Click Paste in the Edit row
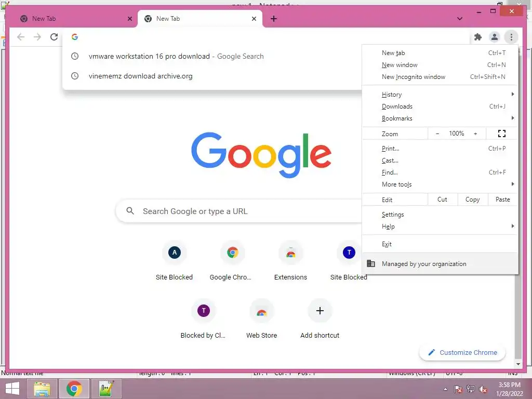The image size is (532, 399). 503,199
